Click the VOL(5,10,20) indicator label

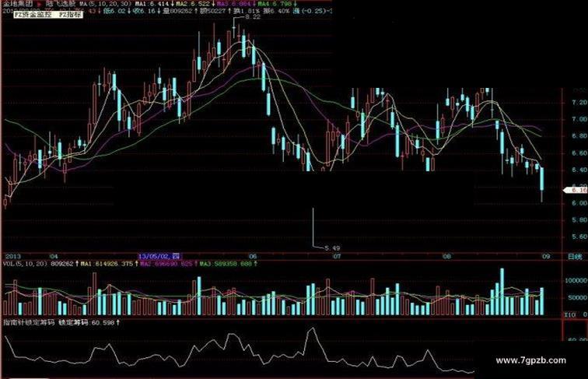(25, 264)
